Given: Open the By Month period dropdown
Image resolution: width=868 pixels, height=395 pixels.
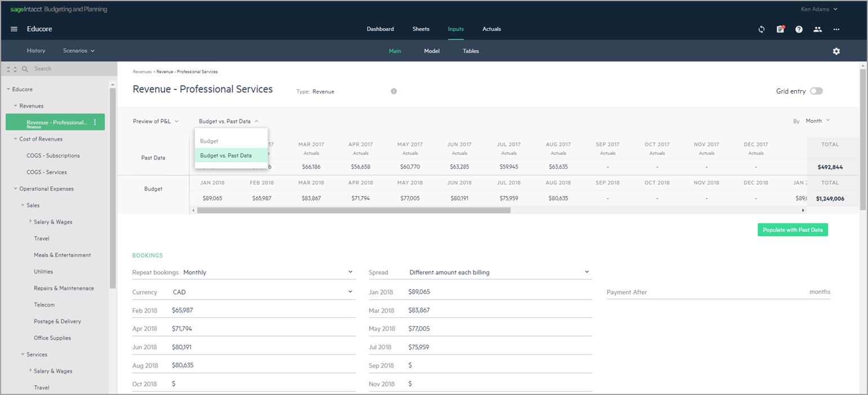Looking at the screenshot, I should point(817,121).
